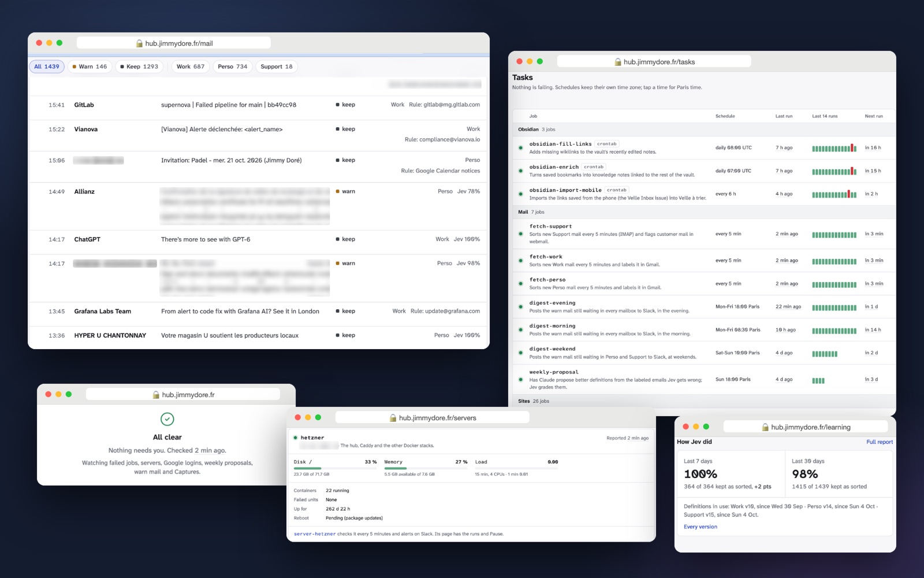Open the Every version link
924x578 pixels.
(x=701, y=527)
